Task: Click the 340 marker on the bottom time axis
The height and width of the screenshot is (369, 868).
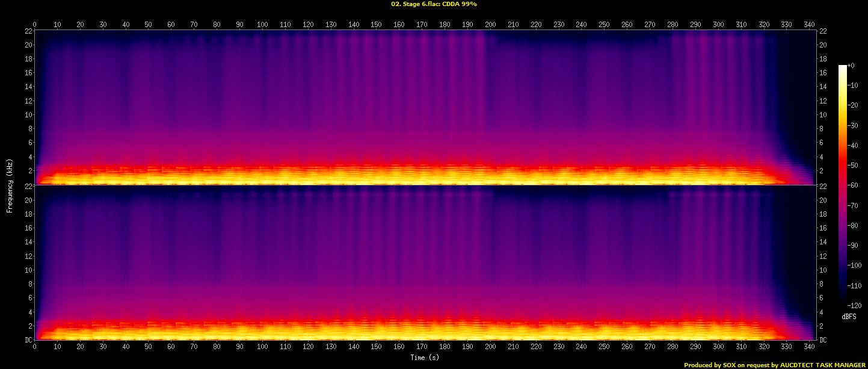Action: coord(810,347)
